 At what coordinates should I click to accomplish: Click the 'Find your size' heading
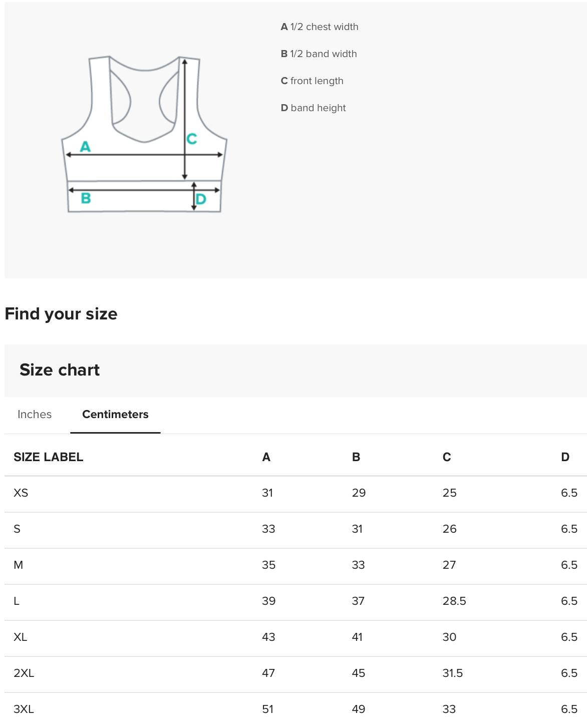pos(61,314)
